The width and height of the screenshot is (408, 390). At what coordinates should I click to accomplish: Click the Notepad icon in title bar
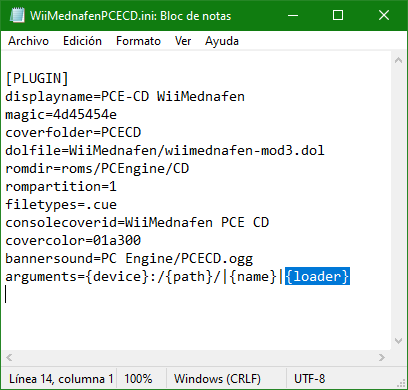[17, 15]
